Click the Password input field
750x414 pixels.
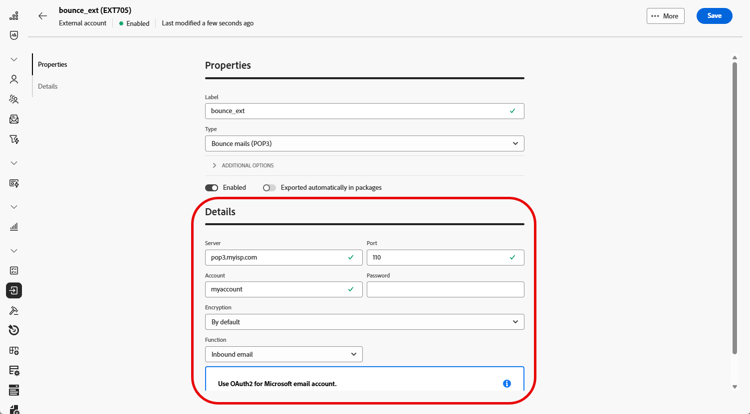(445, 289)
